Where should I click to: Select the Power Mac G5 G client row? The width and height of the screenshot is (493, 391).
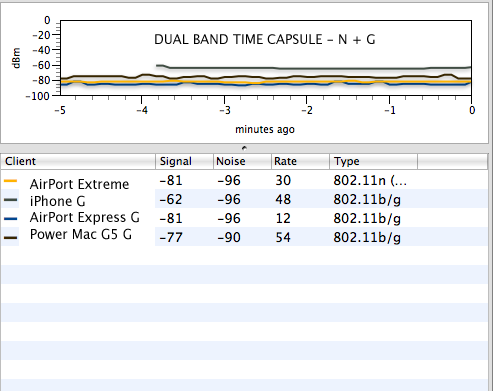click(244, 237)
